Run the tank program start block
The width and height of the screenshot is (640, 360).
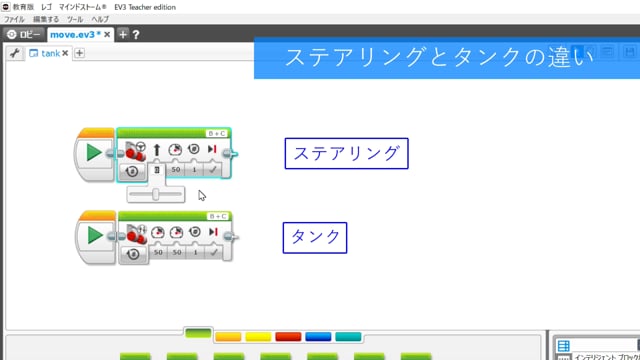point(95,235)
